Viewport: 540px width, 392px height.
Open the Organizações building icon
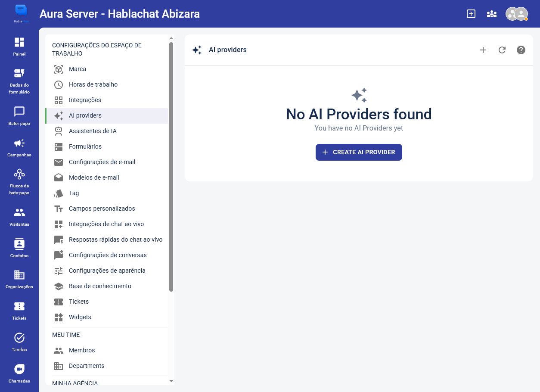19,275
